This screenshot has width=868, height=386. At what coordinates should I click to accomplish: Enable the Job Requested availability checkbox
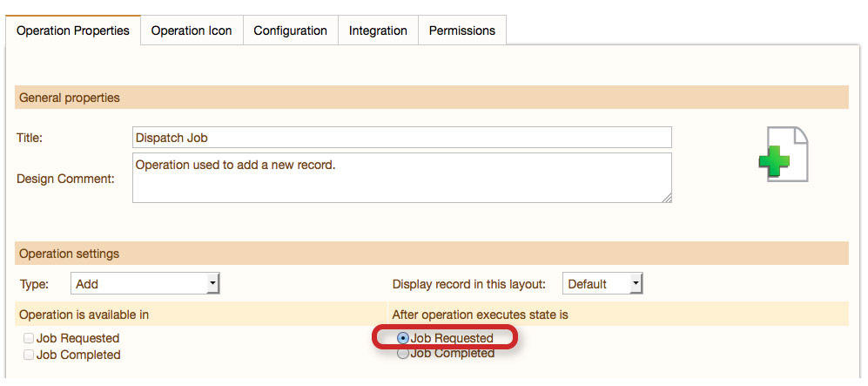(x=29, y=338)
